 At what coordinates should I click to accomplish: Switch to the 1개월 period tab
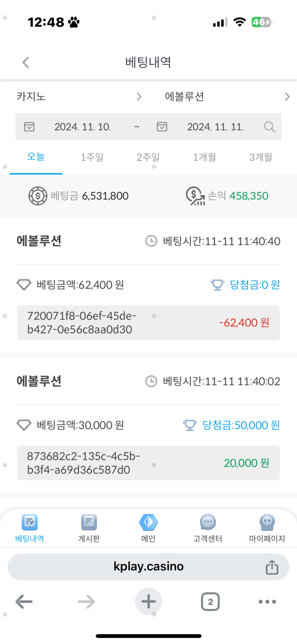205,157
